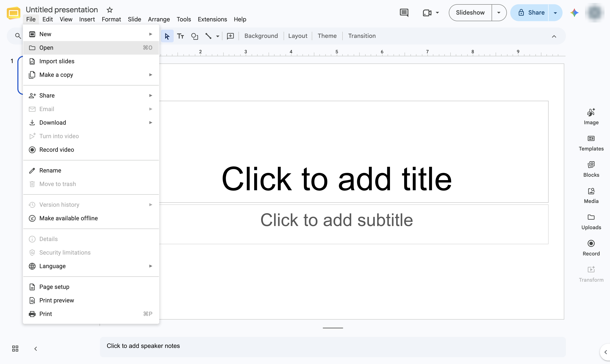Choose Open from the File menu

click(91, 48)
